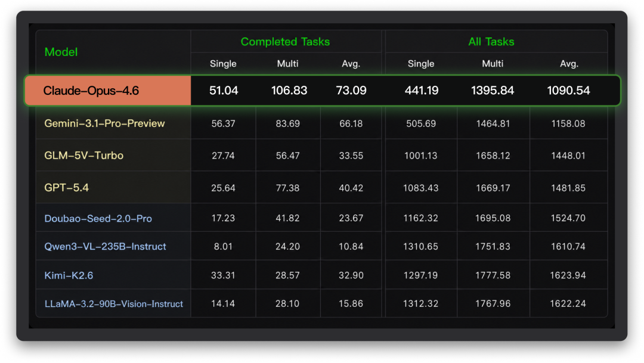Click the value 1310.65 in Qwen3 row
The height and width of the screenshot is (363, 644).
click(x=421, y=246)
